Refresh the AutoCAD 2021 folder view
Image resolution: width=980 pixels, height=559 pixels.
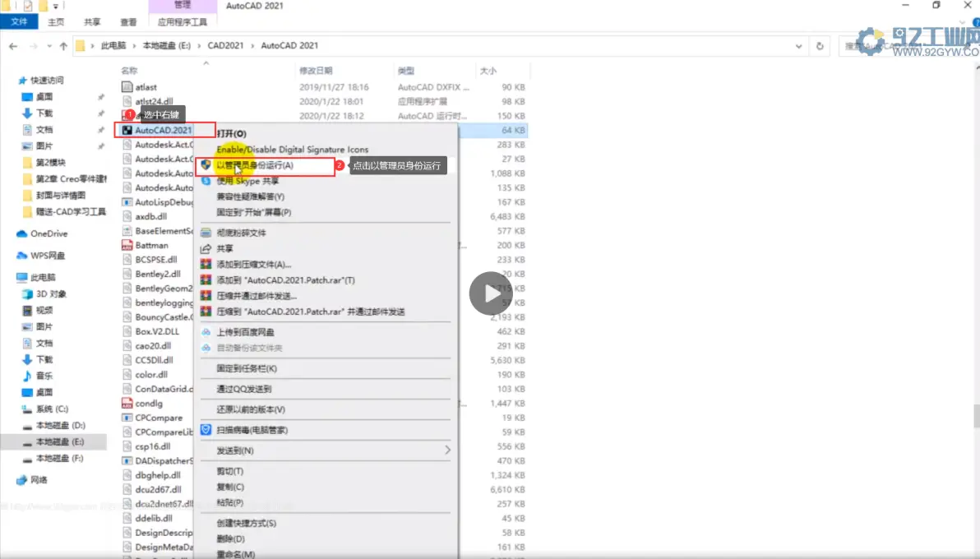point(820,46)
